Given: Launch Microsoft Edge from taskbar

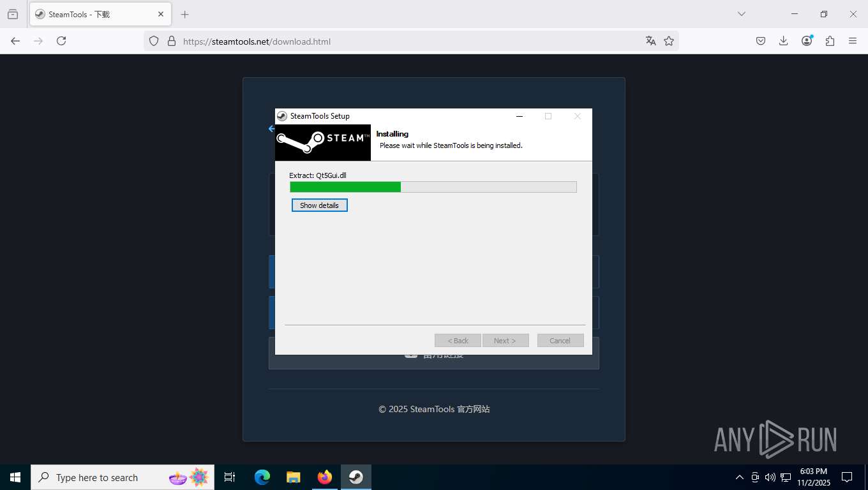Looking at the screenshot, I should [x=262, y=477].
